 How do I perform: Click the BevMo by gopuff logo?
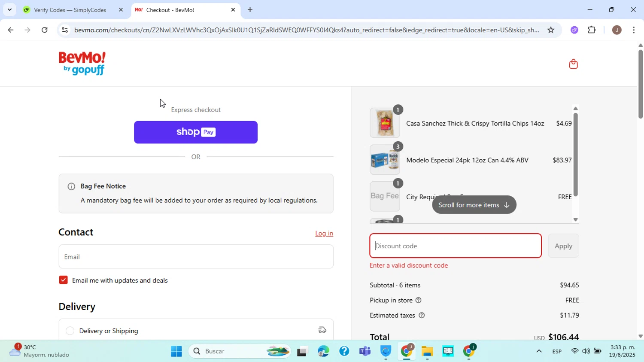pos(82,64)
